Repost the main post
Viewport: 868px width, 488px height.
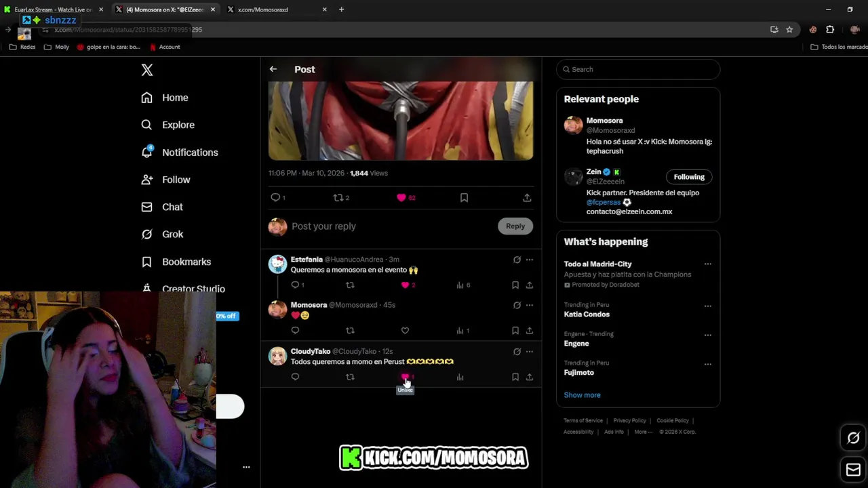point(338,197)
